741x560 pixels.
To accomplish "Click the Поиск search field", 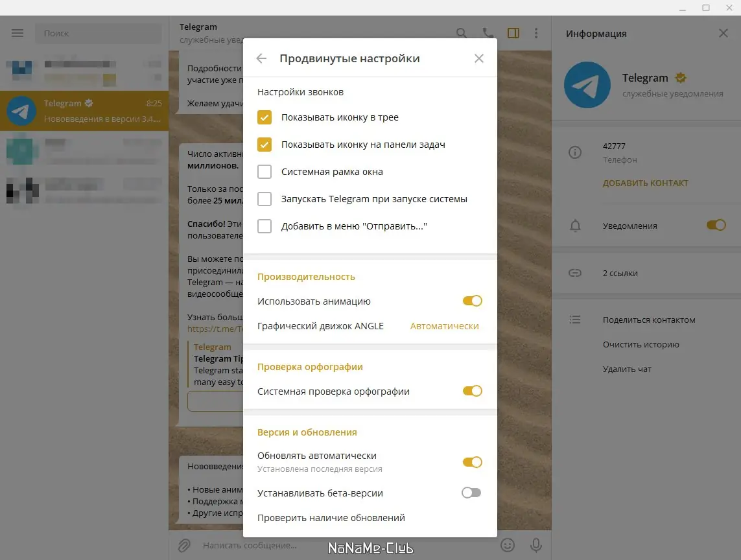I will [x=99, y=34].
